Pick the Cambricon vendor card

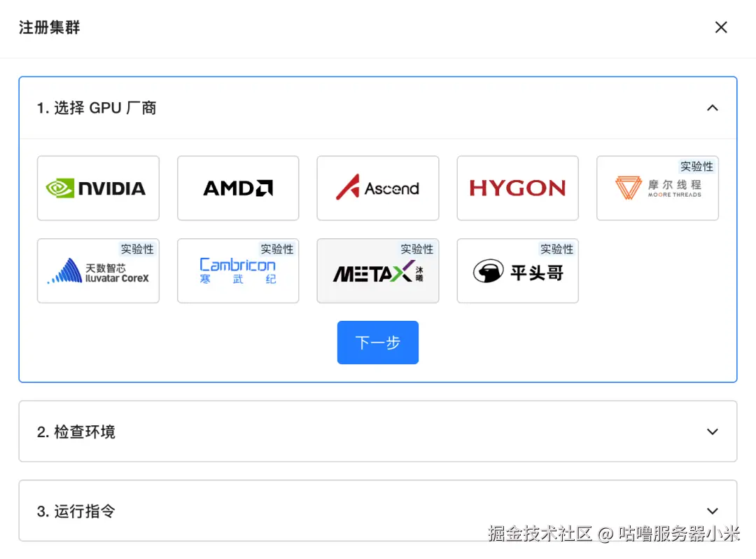click(x=238, y=270)
